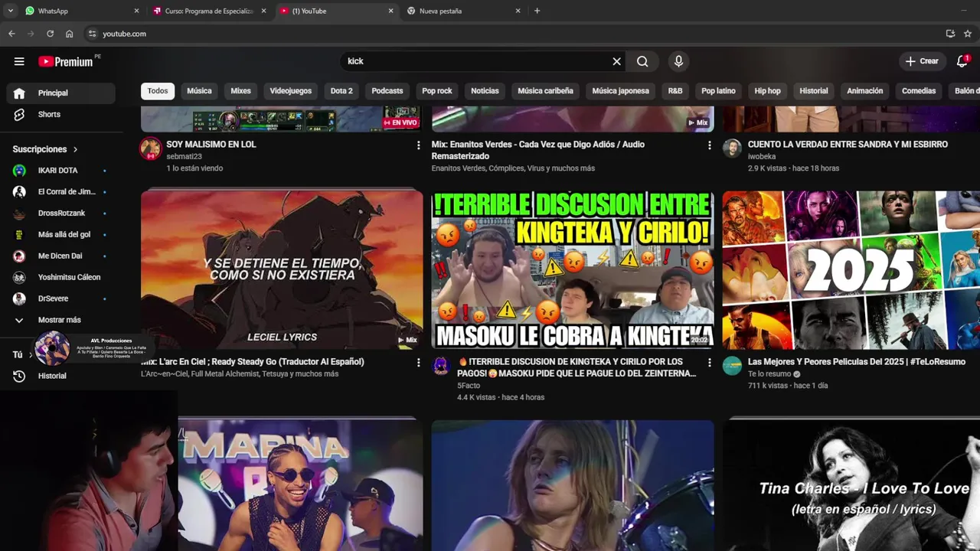Open DrossRotzank subscription
Screen dimensions: 980x551
[x=60, y=214]
